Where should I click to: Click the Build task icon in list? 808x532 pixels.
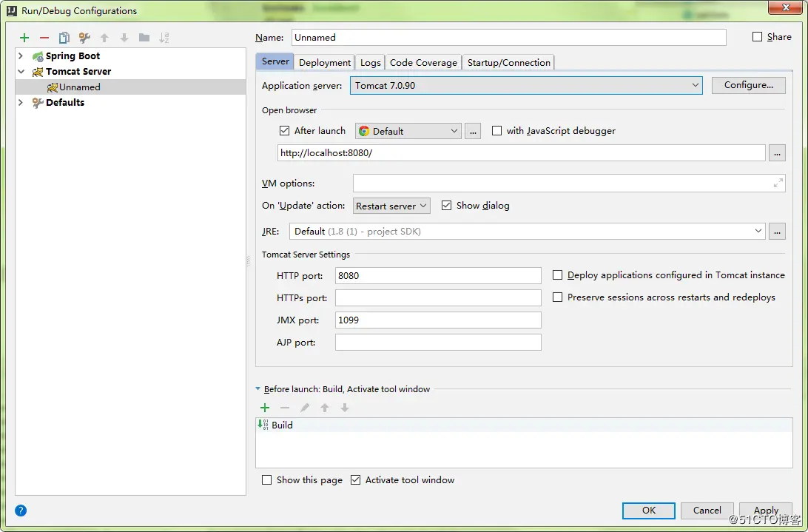tap(263, 425)
